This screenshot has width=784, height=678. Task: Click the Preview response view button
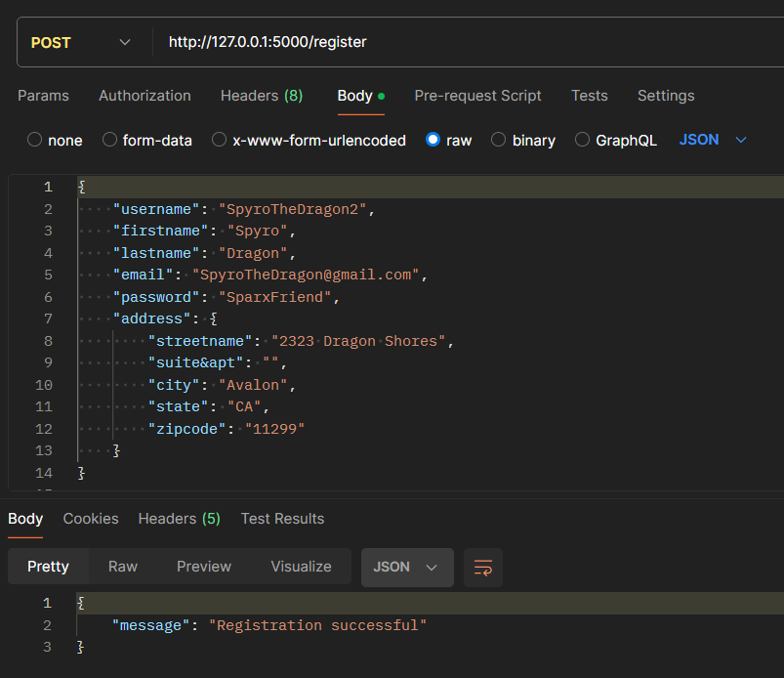tap(204, 567)
